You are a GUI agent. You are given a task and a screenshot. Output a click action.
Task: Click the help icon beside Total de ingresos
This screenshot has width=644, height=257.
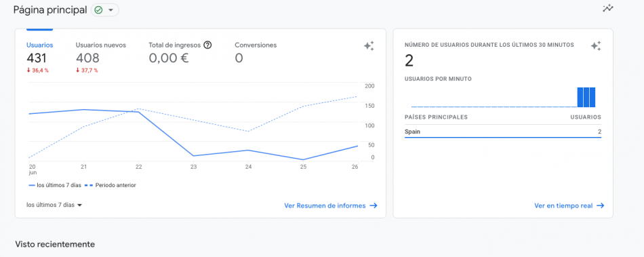(207, 45)
